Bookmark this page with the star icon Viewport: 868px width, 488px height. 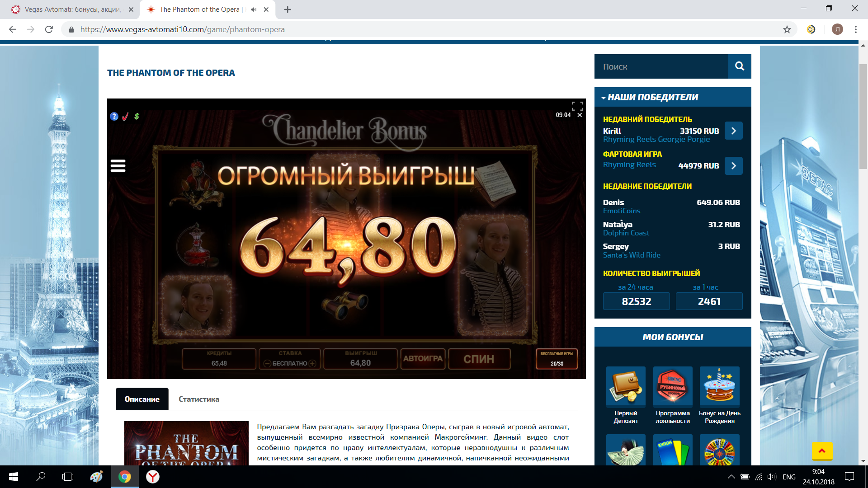click(787, 29)
